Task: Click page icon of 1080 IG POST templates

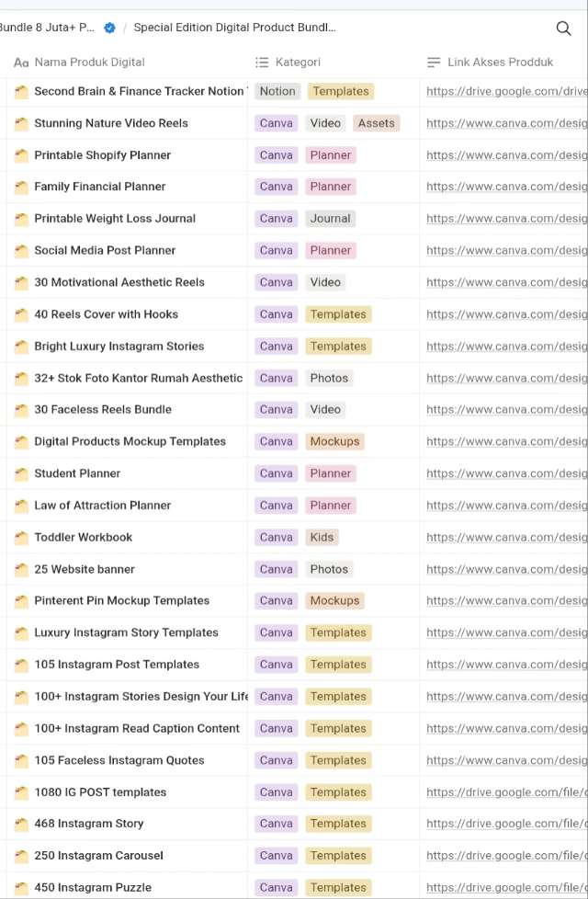Action: point(21,792)
